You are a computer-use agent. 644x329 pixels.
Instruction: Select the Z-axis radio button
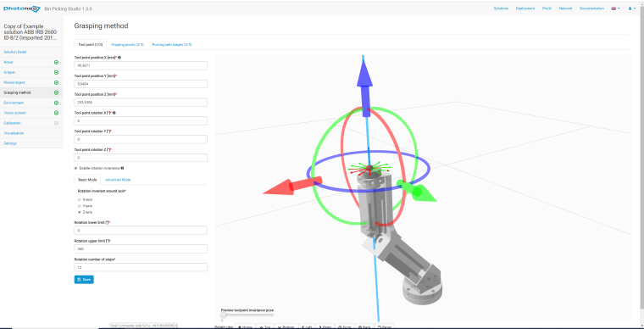pos(80,212)
